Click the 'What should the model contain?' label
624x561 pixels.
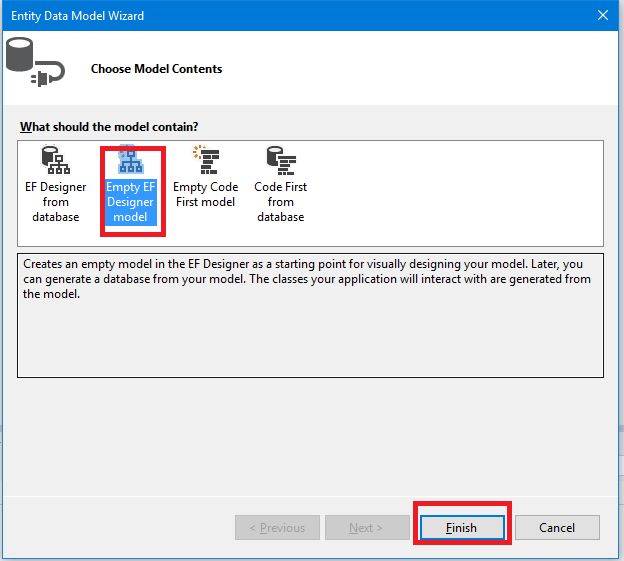109,127
